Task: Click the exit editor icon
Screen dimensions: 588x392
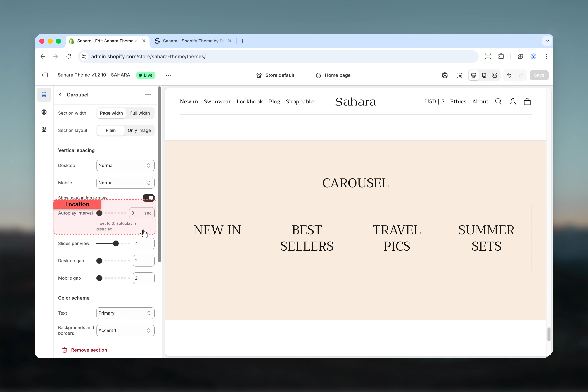Action: [45, 75]
